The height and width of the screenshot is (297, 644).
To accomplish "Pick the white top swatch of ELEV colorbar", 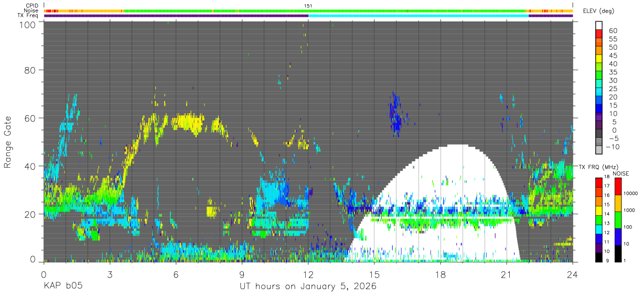I will [x=599, y=25].
